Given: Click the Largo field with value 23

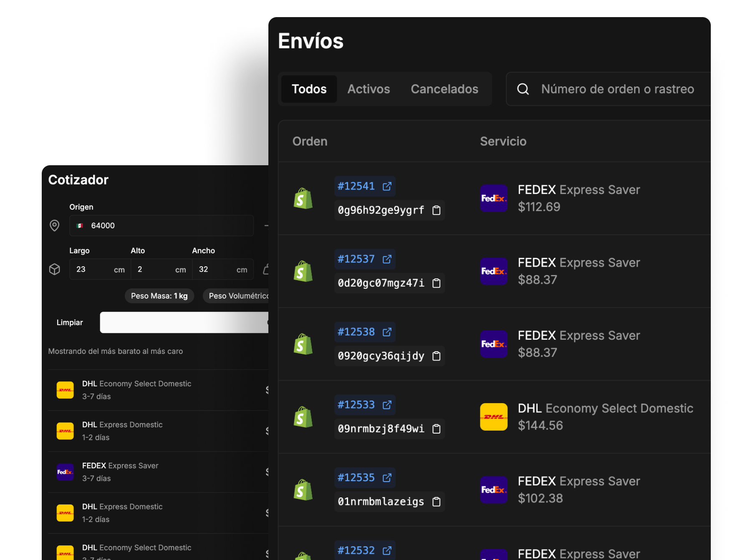Looking at the screenshot, I should pos(100,269).
